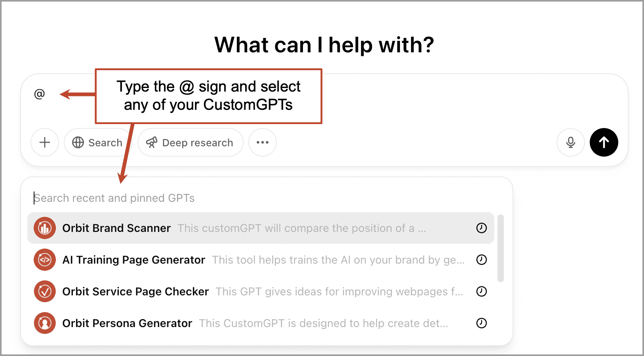This screenshot has height=356, width=644.
Task: Select the Orbit Brand Scanner avatar icon
Action: [45, 228]
